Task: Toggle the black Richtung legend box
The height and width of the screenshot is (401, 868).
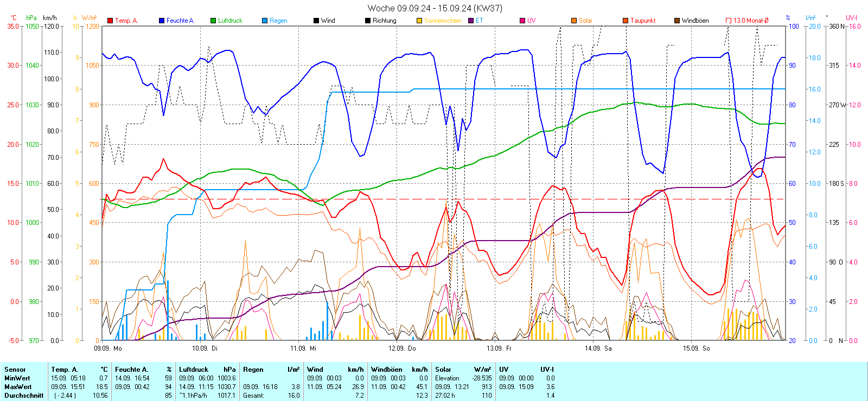Action: click(x=368, y=21)
